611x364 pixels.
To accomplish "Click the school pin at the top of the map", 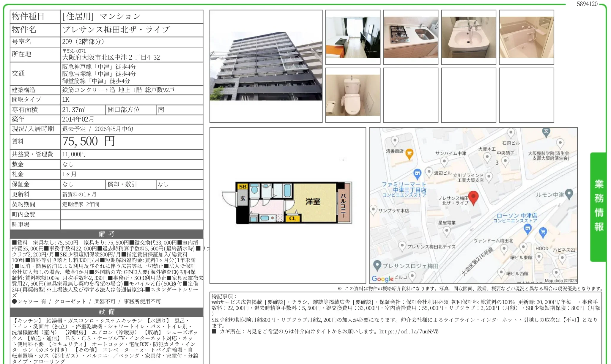I will pos(546,132).
